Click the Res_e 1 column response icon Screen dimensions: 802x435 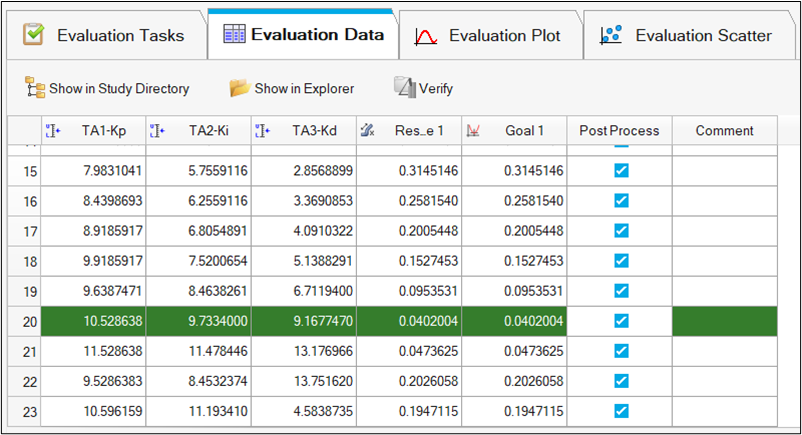pos(367,131)
